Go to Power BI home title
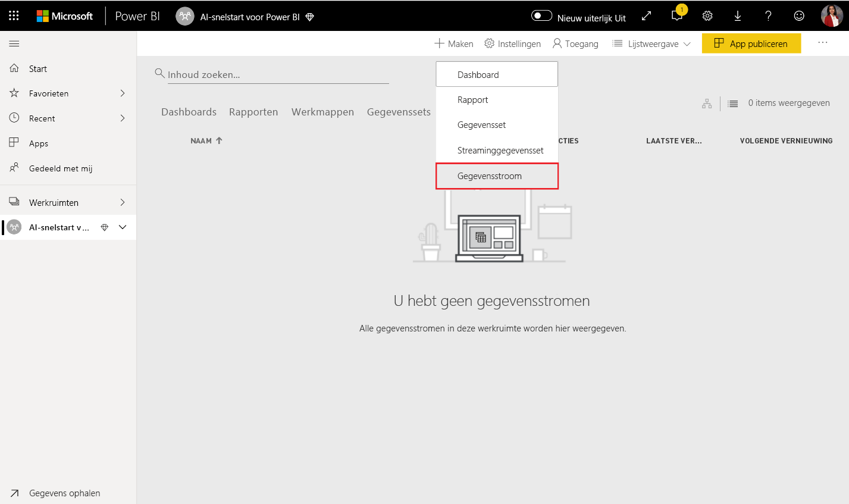This screenshot has width=849, height=504. (x=137, y=16)
